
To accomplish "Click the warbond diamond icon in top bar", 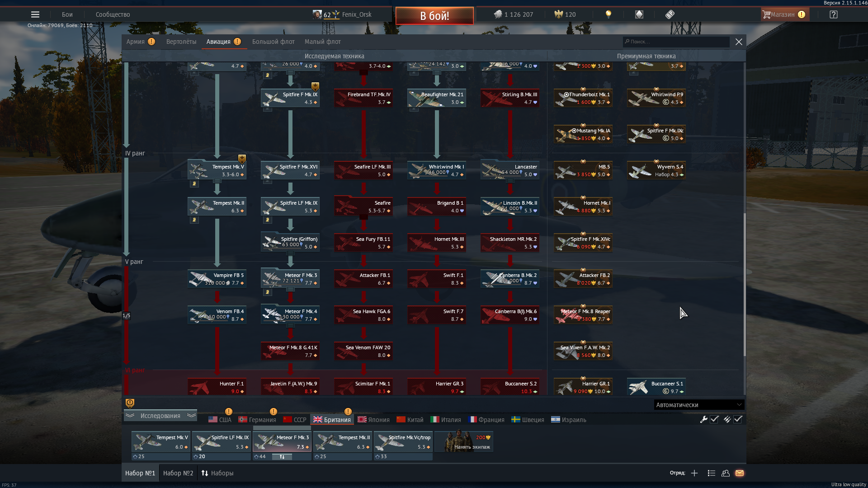I will [x=639, y=14].
